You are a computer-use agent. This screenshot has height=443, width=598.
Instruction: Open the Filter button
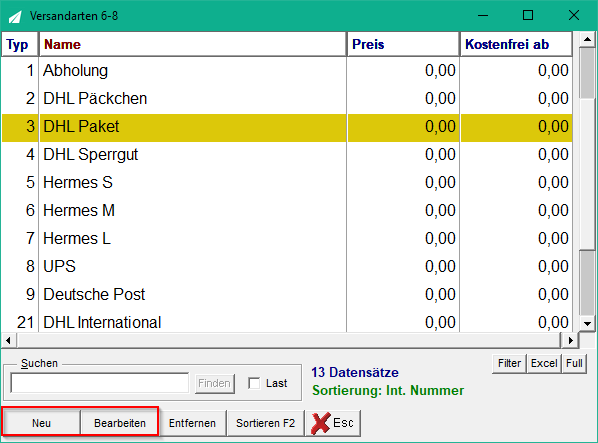(509, 363)
